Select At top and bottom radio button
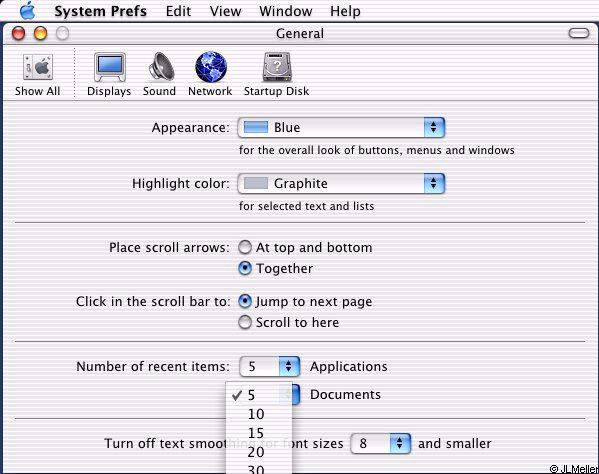 point(245,247)
